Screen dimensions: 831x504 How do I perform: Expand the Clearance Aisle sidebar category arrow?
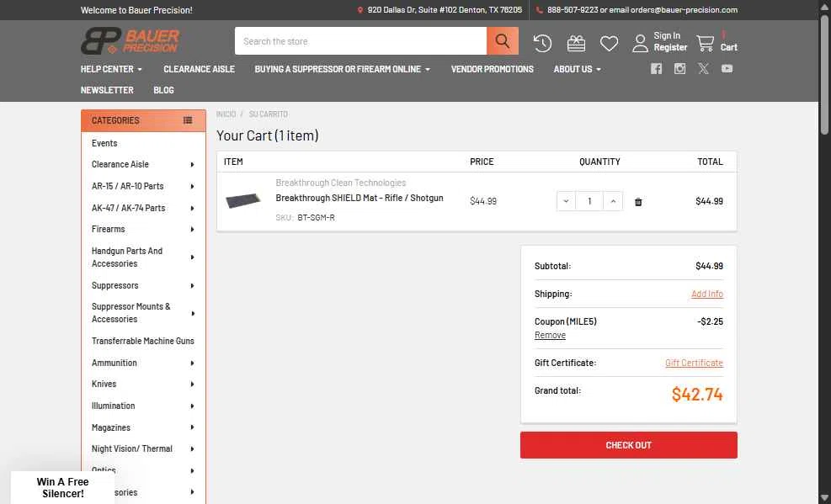(192, 165)
